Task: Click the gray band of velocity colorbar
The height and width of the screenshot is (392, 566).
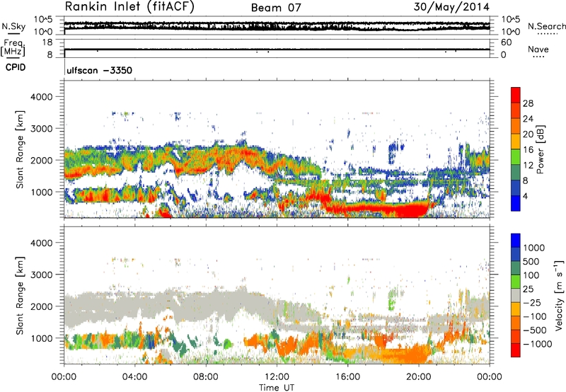Action: (x=516, y=296)
